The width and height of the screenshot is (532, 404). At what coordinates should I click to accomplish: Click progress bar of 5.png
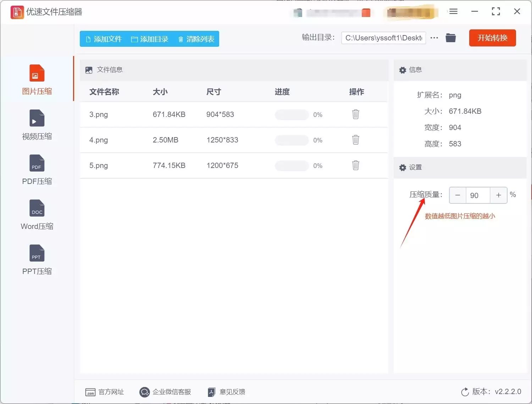pos(292,165)
